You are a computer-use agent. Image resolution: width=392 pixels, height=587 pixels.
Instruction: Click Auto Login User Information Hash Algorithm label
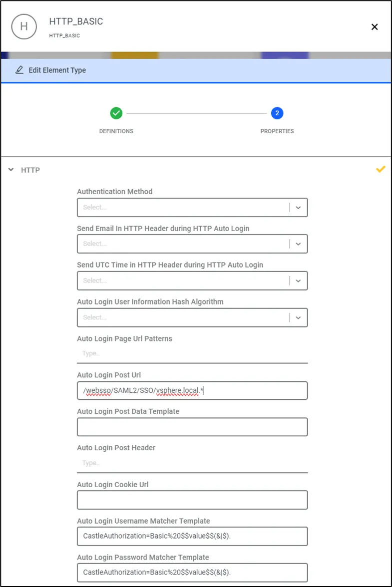click(150, 301)
